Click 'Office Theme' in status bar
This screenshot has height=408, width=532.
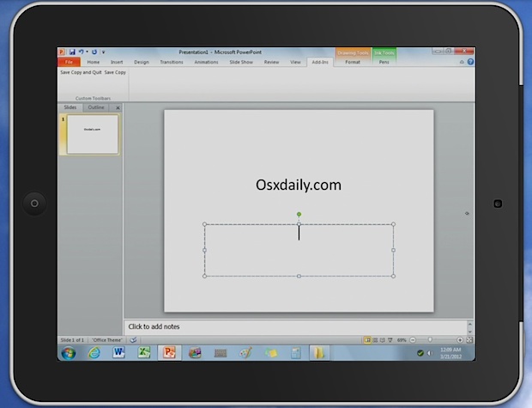[x=107, y=340]
